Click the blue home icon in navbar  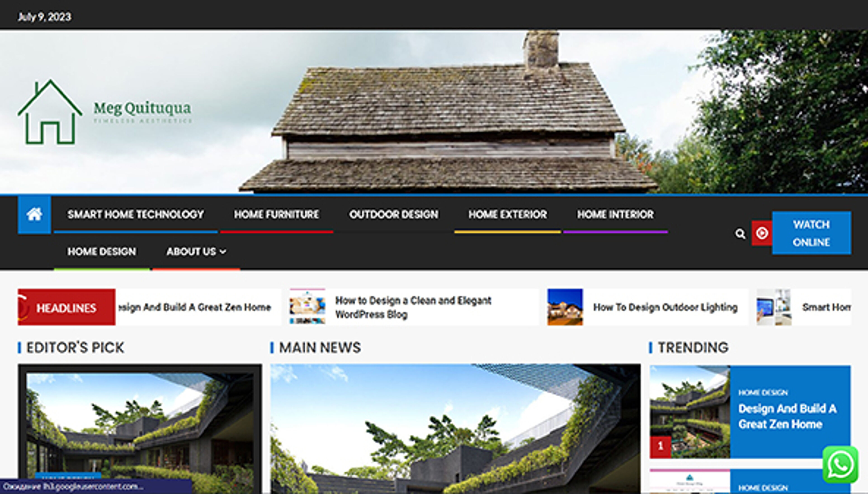point(34,214)
